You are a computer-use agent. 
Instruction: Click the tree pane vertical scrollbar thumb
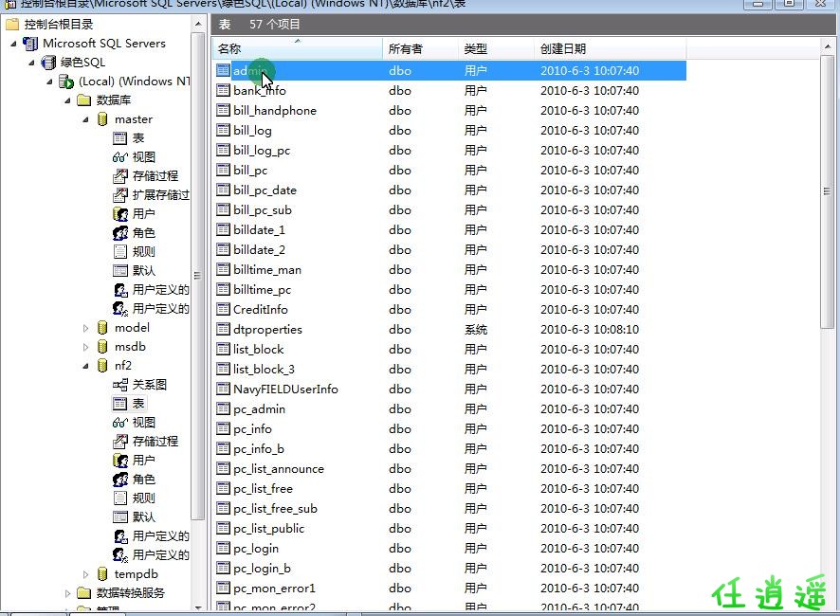click(197, 276)
